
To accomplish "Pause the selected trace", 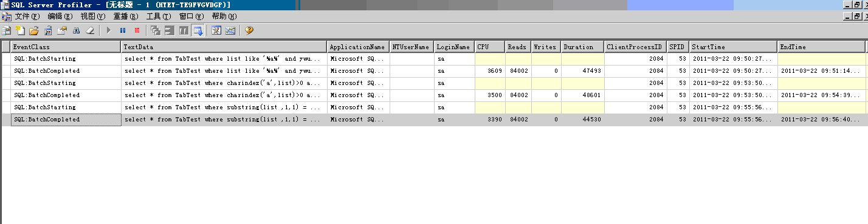I will [123, 30].
